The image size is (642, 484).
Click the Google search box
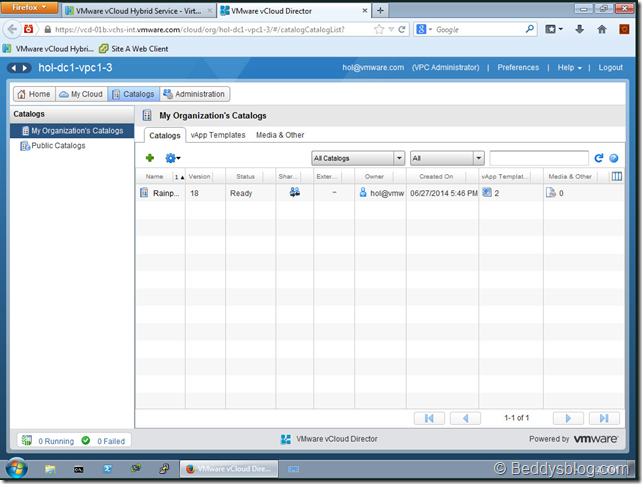(475, 29)
